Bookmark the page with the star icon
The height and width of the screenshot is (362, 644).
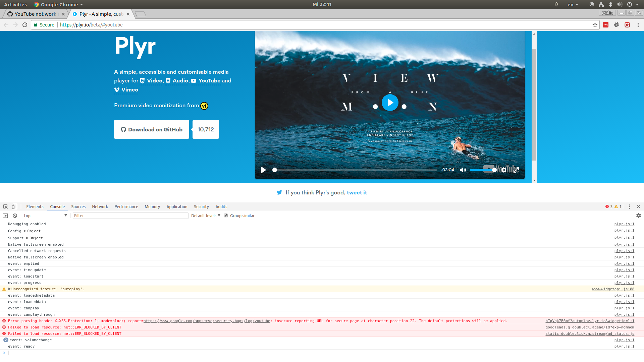coord(594,24)
